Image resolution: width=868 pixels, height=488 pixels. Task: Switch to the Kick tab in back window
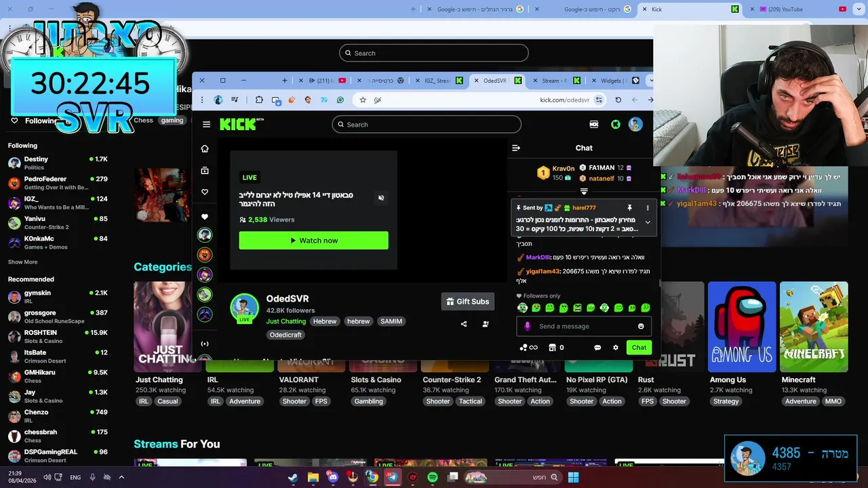(688, 9)
